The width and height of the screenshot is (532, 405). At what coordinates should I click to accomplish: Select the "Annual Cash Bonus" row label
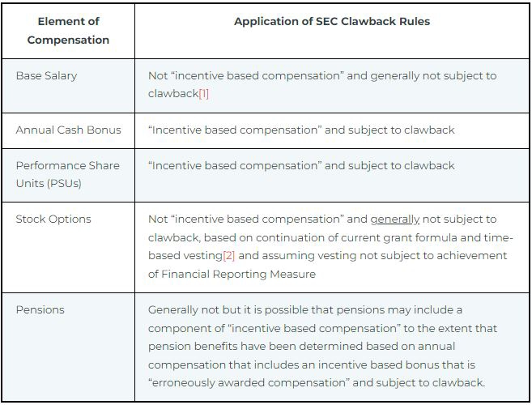coord(68,130)
